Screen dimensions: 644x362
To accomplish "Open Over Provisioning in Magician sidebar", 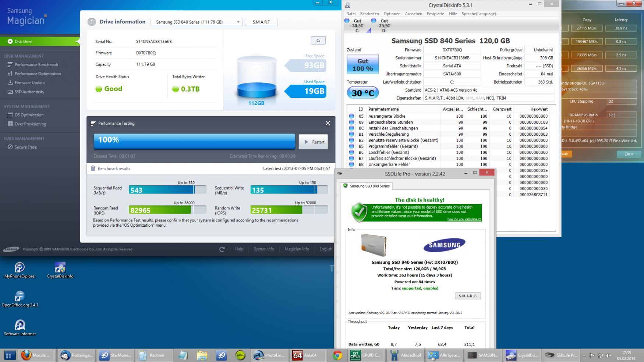I will [27, 124].
